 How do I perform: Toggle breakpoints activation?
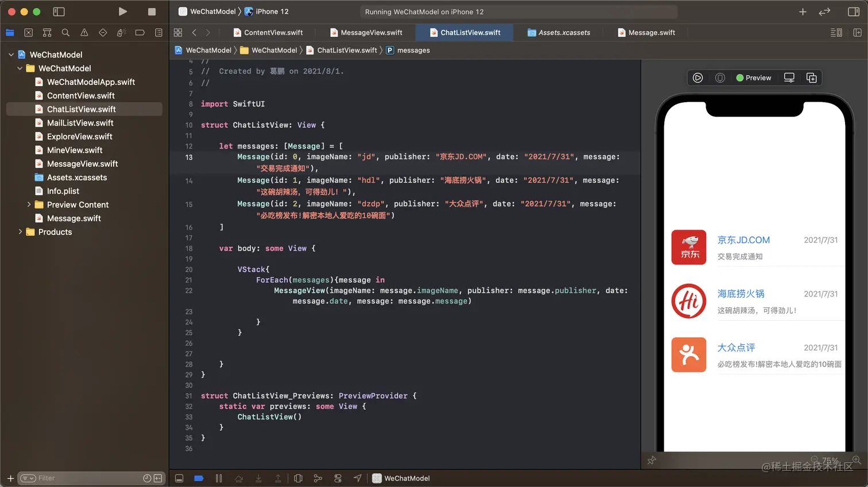(x=199, y=478)
